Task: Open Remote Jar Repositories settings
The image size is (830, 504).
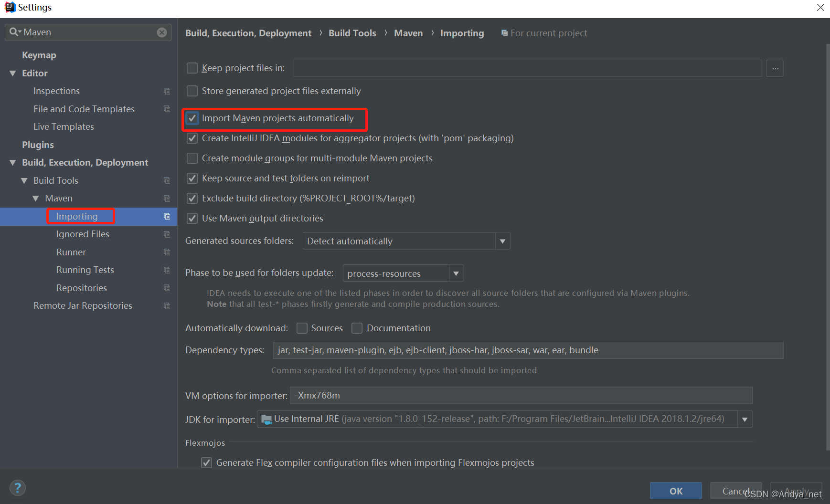Action: click(83, 306)
